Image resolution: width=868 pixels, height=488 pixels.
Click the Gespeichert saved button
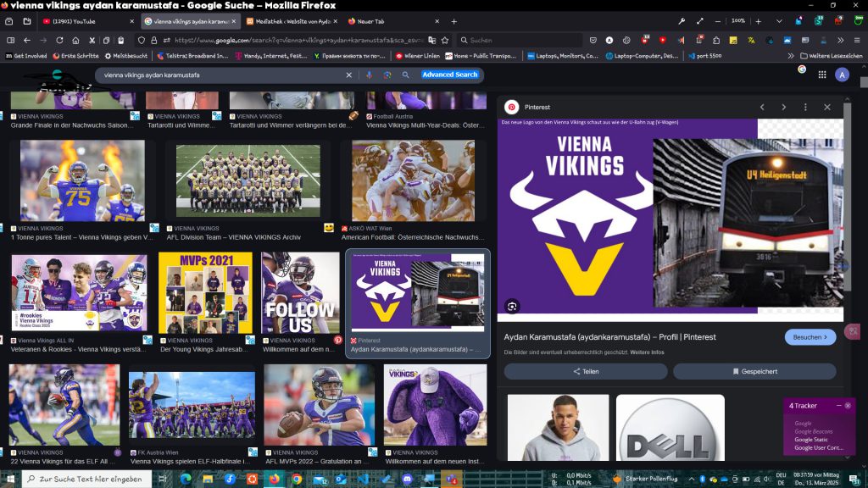point(754,371)
